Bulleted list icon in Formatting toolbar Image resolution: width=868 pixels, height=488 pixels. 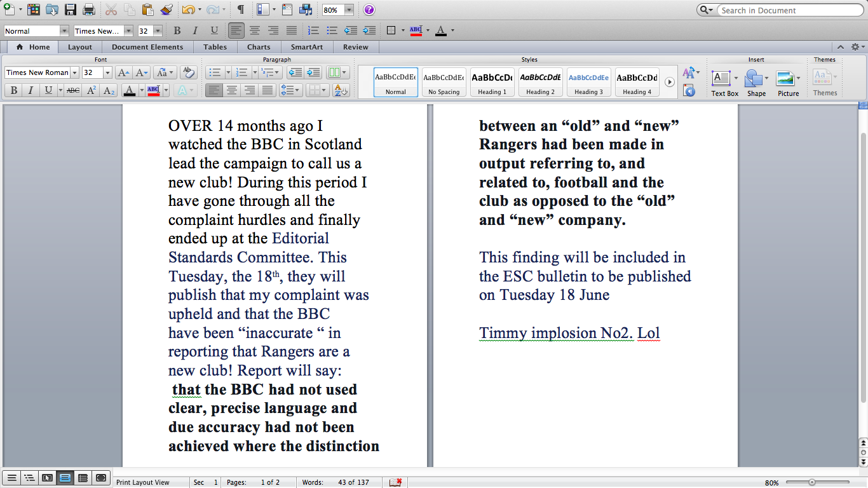331,30
